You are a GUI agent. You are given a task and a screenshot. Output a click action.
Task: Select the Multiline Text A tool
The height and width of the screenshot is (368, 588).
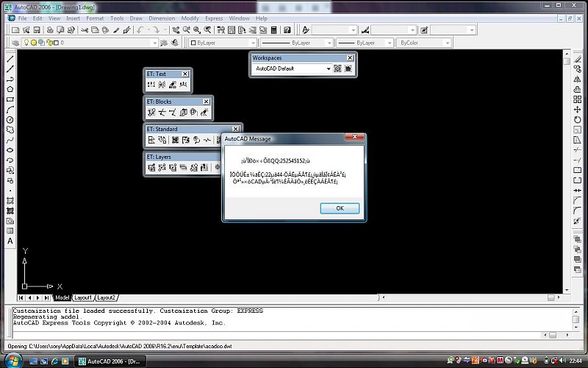pyautogui.click(x=10, y=241)
